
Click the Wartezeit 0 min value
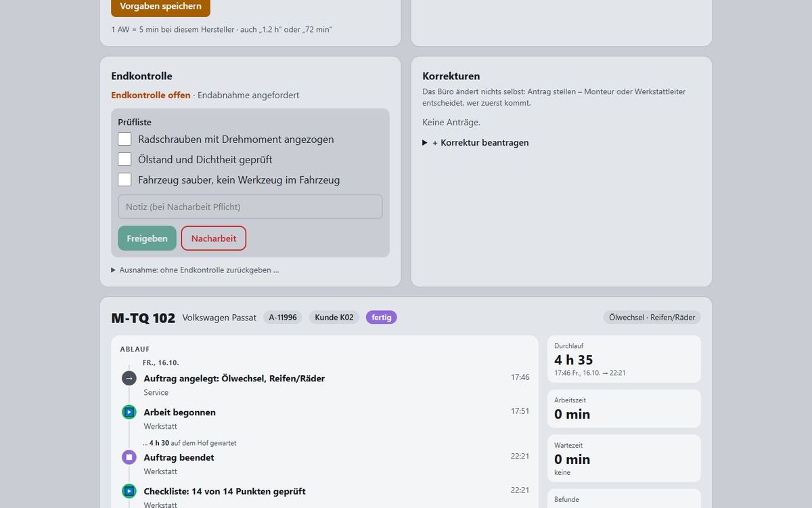pos(572,459)
